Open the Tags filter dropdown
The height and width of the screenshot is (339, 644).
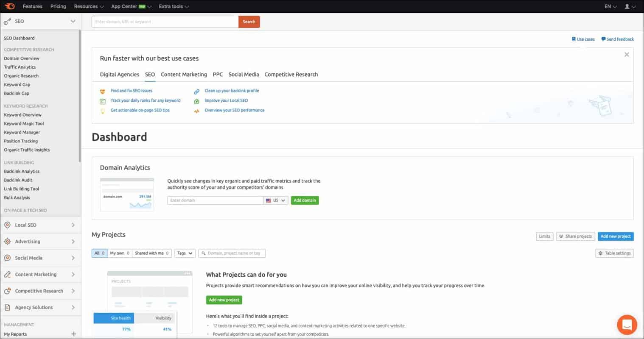click(185, 253)
